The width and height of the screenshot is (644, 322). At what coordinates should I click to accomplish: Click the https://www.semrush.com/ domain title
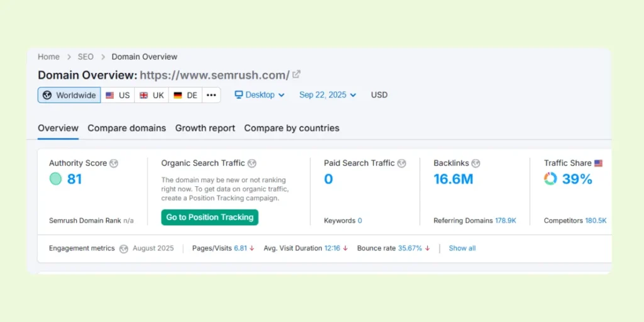[x=215, y=75]
